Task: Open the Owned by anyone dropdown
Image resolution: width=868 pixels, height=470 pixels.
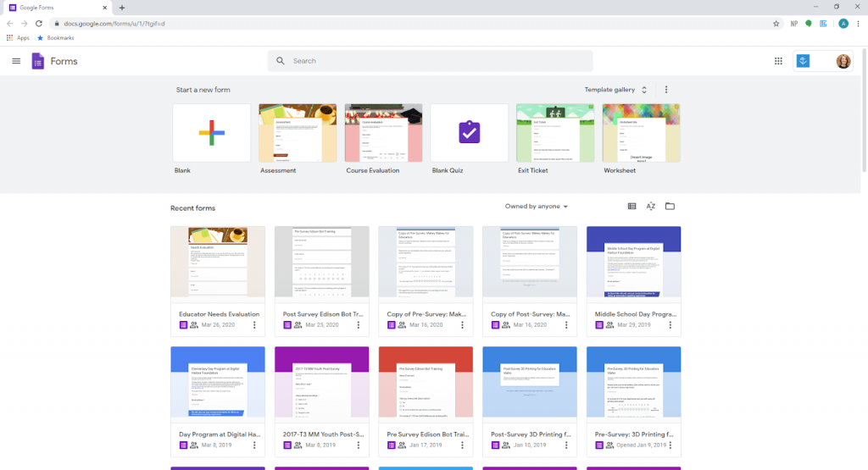Action: 536,207
